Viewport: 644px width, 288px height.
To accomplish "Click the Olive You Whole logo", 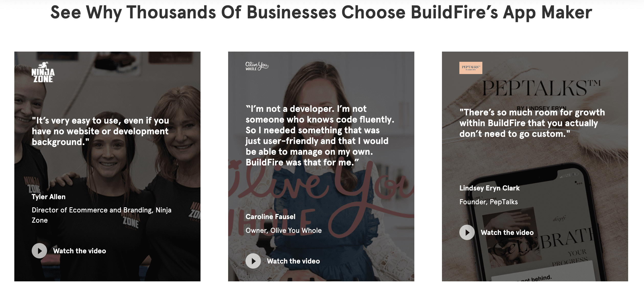I will coord(257,66).
